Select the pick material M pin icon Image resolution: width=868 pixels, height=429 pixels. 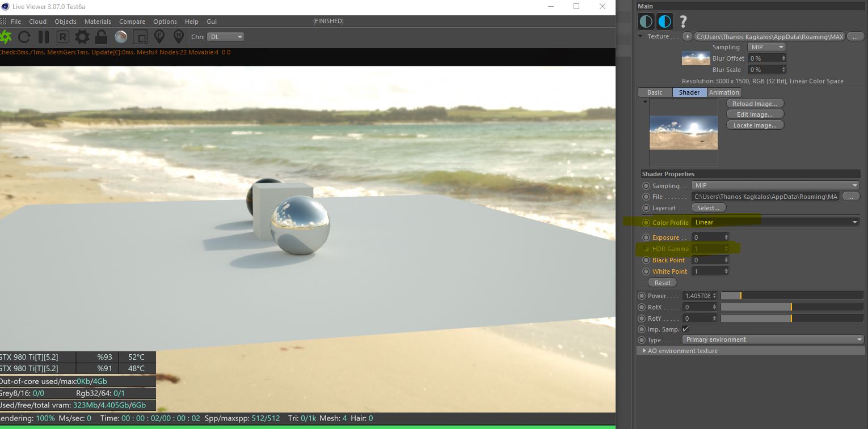[x=179, y=37]
